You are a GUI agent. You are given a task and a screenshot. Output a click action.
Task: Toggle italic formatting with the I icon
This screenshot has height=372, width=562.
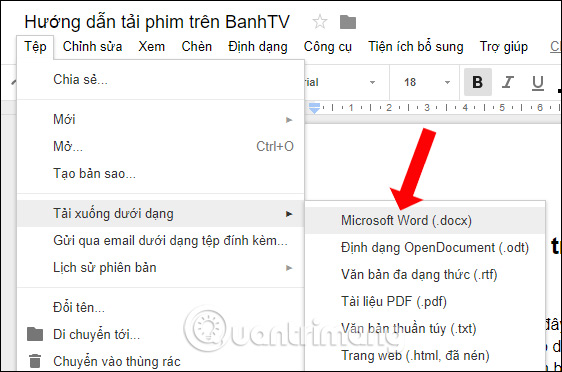[508, 82]
